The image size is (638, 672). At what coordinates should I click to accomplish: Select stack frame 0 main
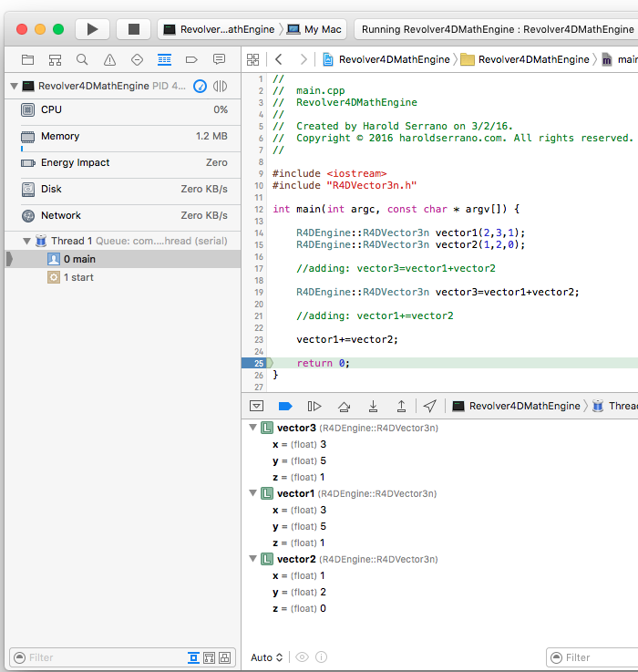click(x=123, y=259)
